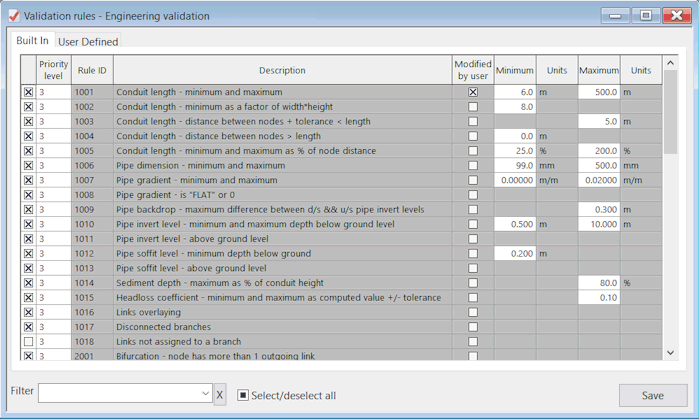This screenshot has height=419, width=699.
Task: Open the Filter dropdown list
Action: [x=205, y=394]
